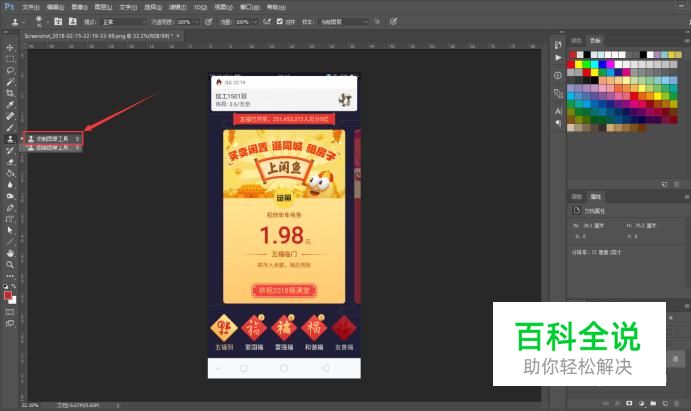This screenshot has height=411, width=691.
Task: Reset default foreground and background colors
Action: tap(5, 286)
